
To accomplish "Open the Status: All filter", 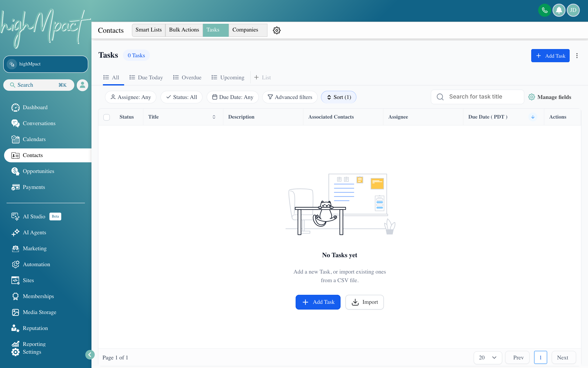I will [181, 97].
